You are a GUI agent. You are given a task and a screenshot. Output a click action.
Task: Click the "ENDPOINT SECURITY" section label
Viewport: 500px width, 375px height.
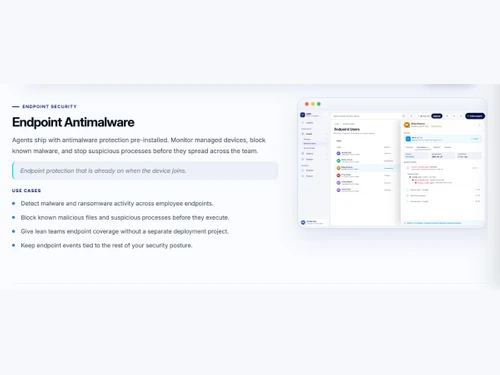49,107
